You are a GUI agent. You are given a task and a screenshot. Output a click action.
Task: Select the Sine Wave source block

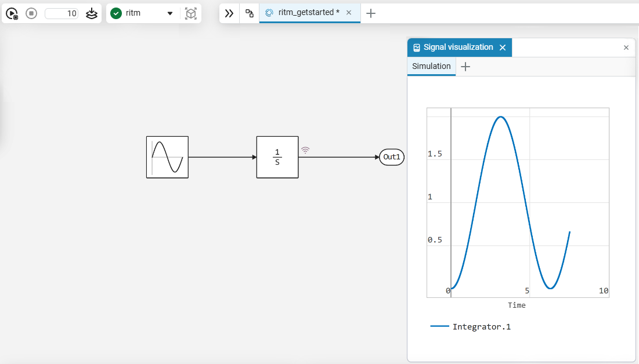click(x=168, y=157)
